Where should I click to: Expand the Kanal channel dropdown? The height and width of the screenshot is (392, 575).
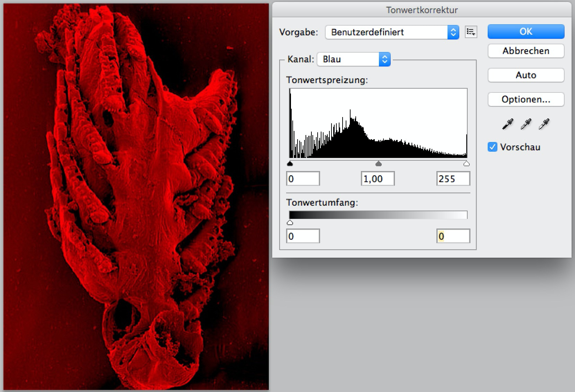354,59
